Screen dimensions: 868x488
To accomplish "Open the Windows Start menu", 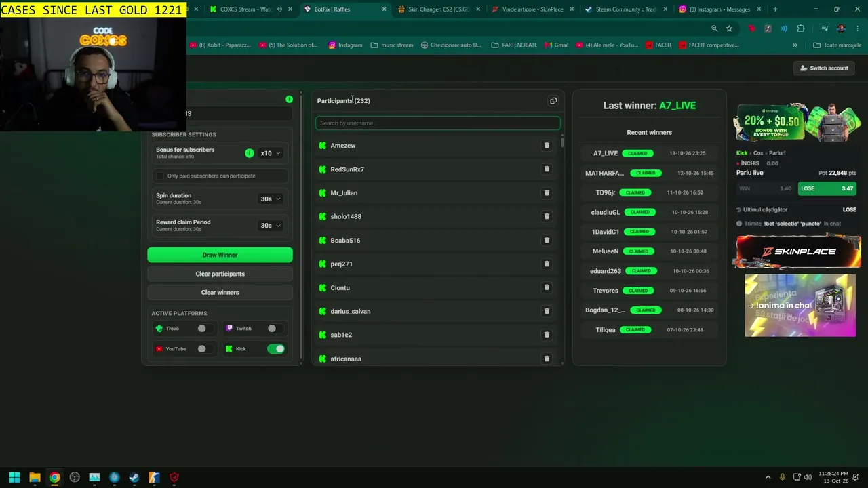I will [x=14, y=477].
